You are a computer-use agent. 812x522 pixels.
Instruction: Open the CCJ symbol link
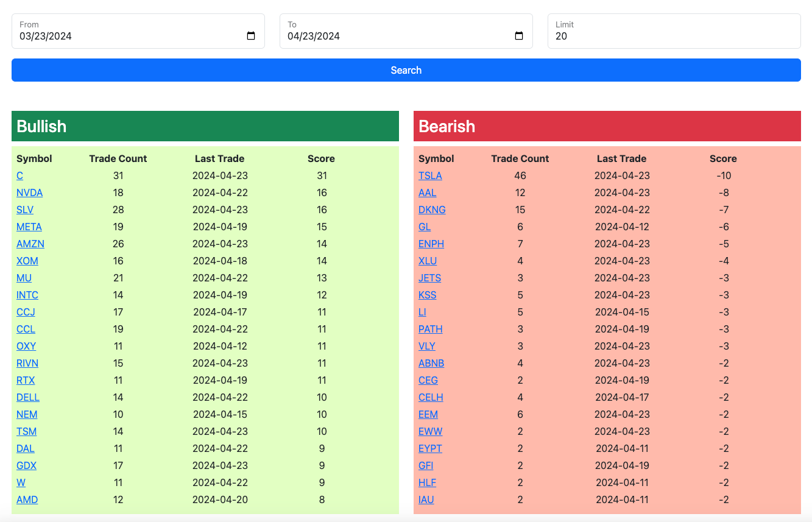click(x=26, y=312)
